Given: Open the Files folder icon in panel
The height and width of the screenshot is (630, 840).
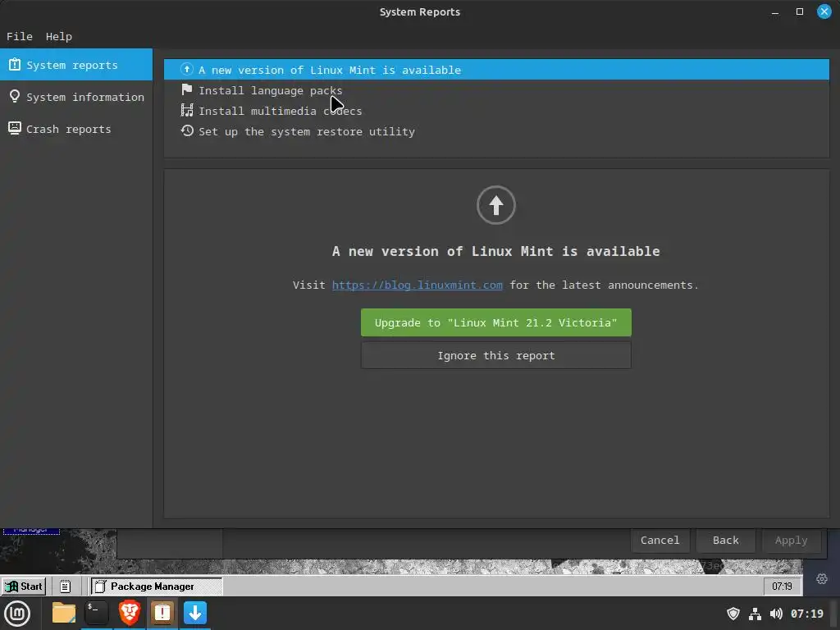Looking at the screenshot, I should point(64,613).
